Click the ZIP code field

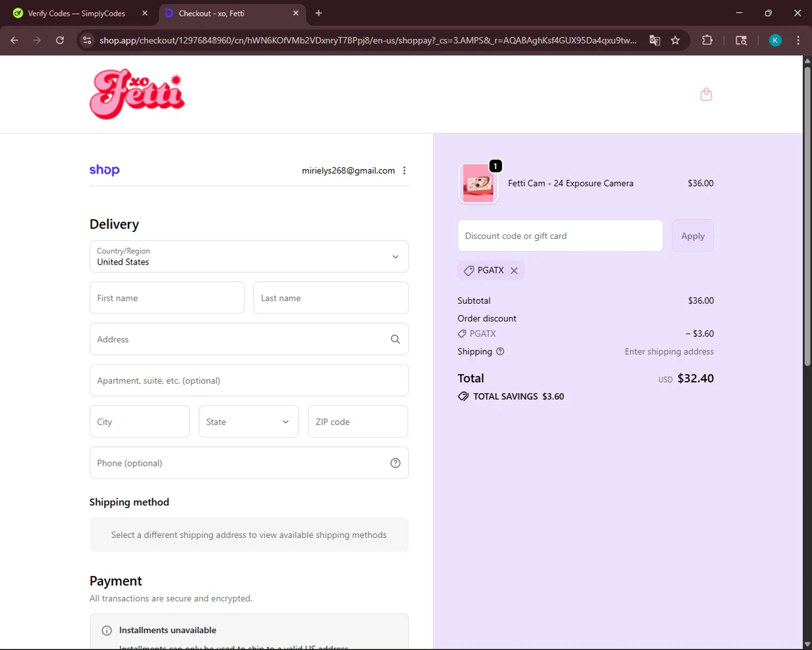[358, 421]
